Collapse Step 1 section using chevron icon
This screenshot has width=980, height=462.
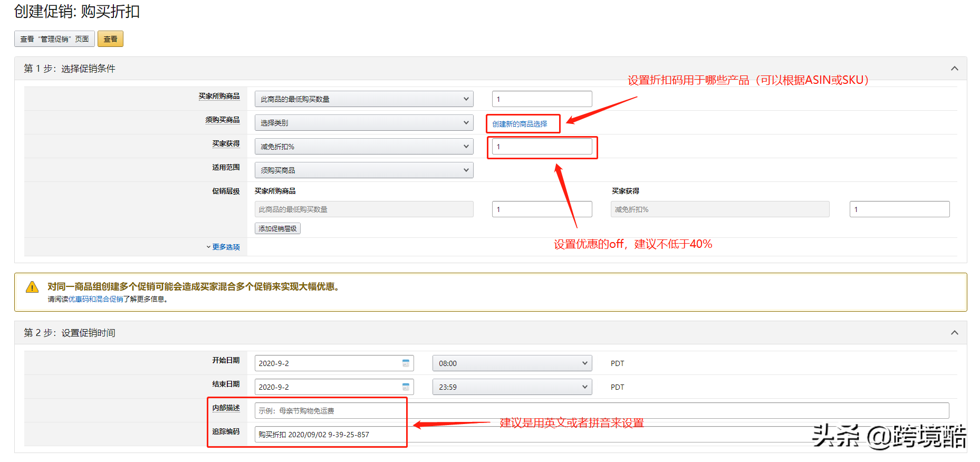[x=954, y=69]
